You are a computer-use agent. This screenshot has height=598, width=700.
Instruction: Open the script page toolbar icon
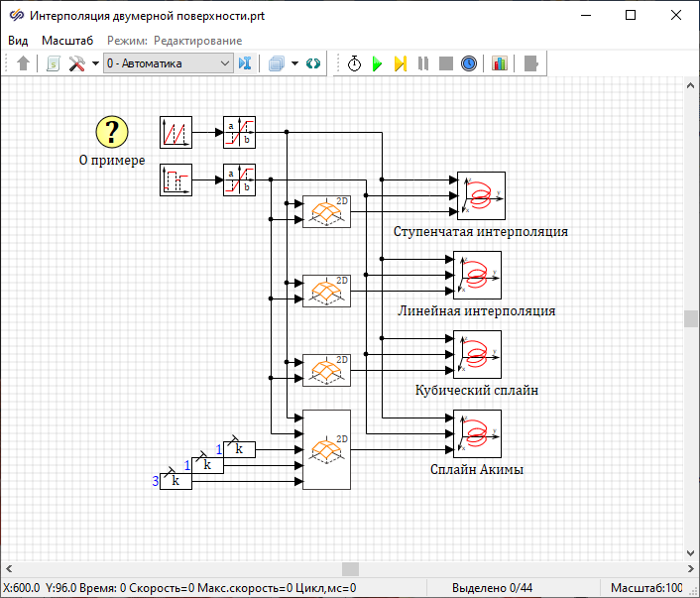[54, 63]
